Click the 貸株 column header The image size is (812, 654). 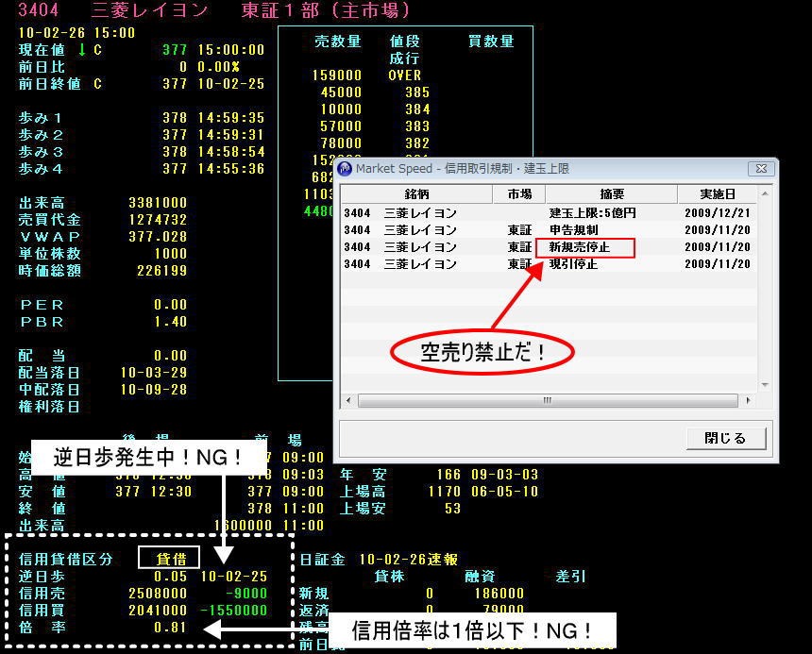(389, 577)
